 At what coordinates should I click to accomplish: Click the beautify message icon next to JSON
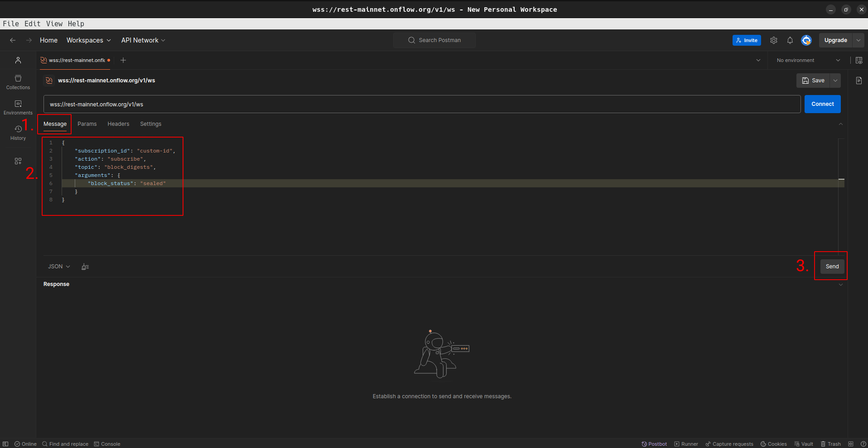85,267
